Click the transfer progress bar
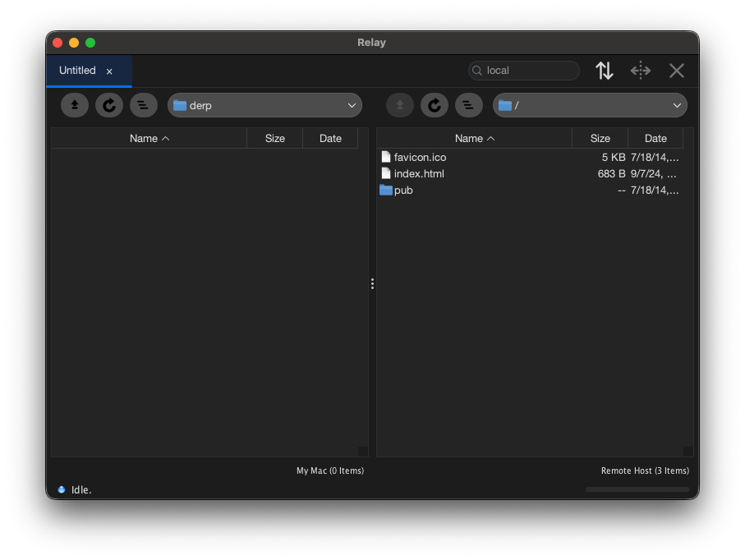Viewport: 745px width, 560px height. pyautogui.click(x=637, y=489)
